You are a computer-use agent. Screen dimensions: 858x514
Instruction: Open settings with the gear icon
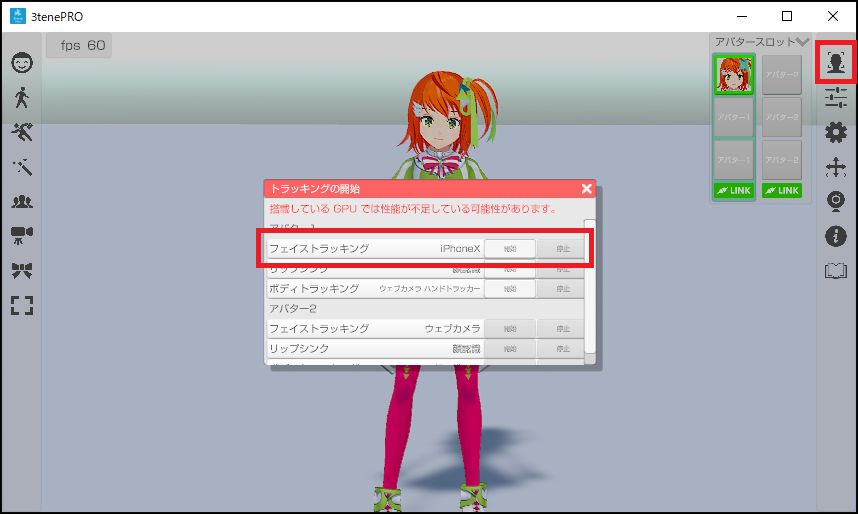pos(836,132)
